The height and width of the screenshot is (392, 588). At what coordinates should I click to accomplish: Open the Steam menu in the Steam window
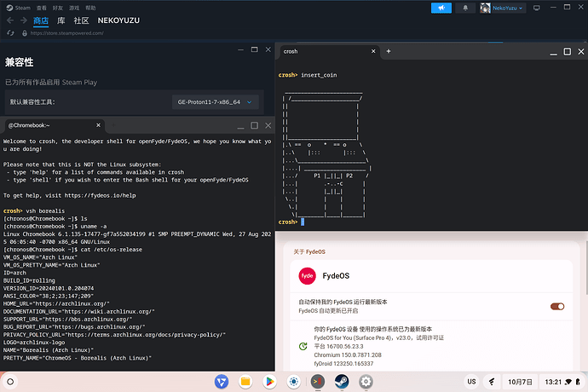19,8
